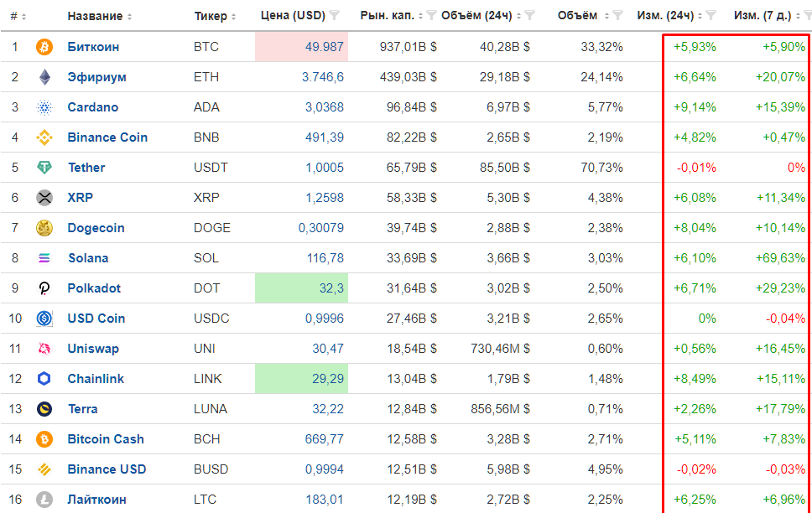Sort by Объём (24ч) column arrows
The height and width of the screenshot is (513, 812).
click(x=518, y=17)
